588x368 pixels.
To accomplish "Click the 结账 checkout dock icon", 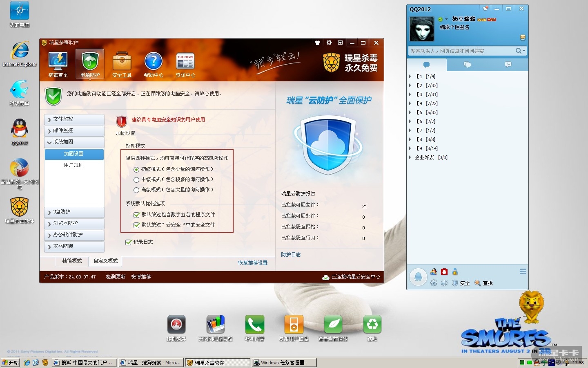I will (x=372, y=328).
